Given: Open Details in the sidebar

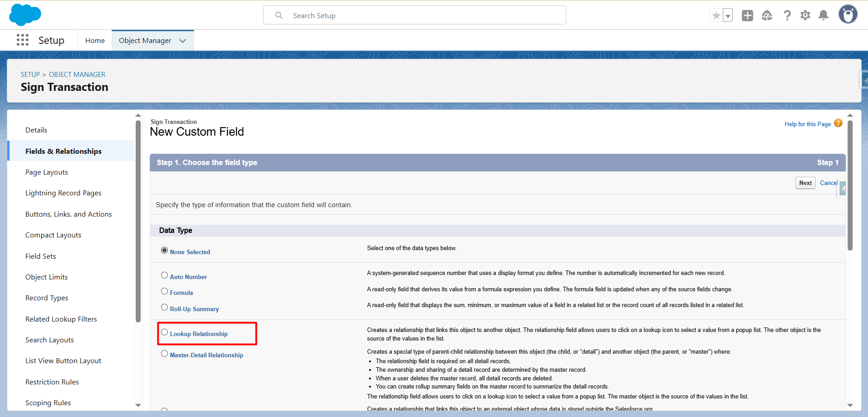Looking at the screenshot, I should [x=36, y=130].
